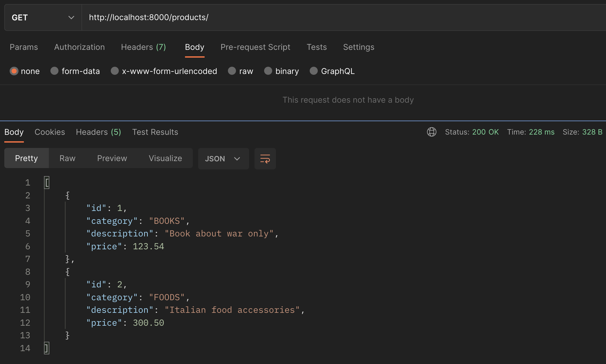Click the request URL input field

pos(322,17)
